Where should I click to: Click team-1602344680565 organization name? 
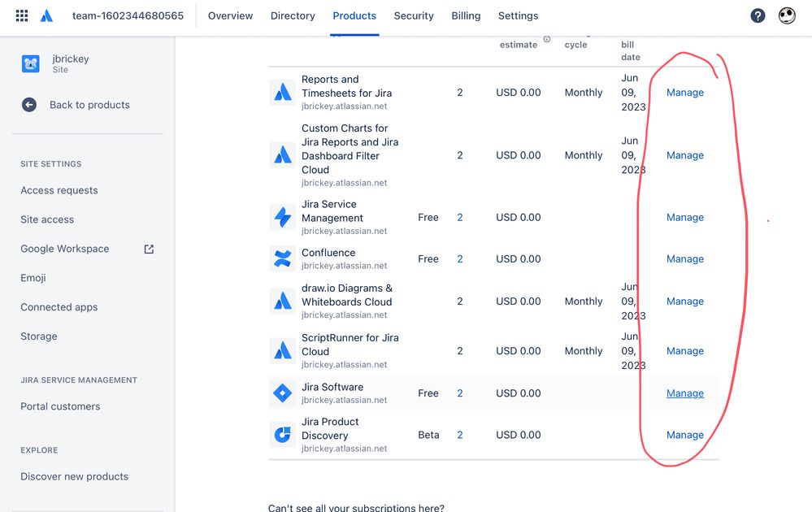point(128,15)
